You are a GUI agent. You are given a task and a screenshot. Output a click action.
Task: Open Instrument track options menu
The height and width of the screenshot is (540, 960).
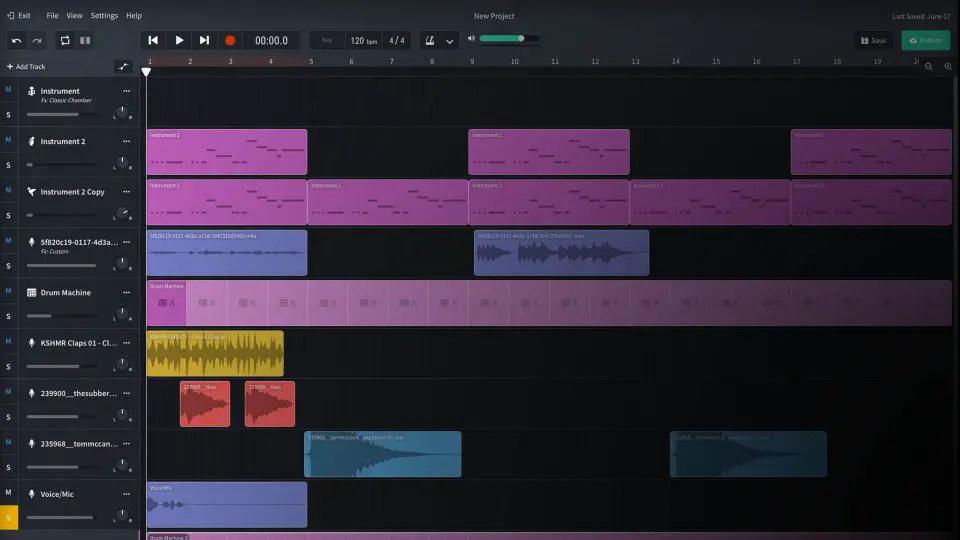click(126, 91)
